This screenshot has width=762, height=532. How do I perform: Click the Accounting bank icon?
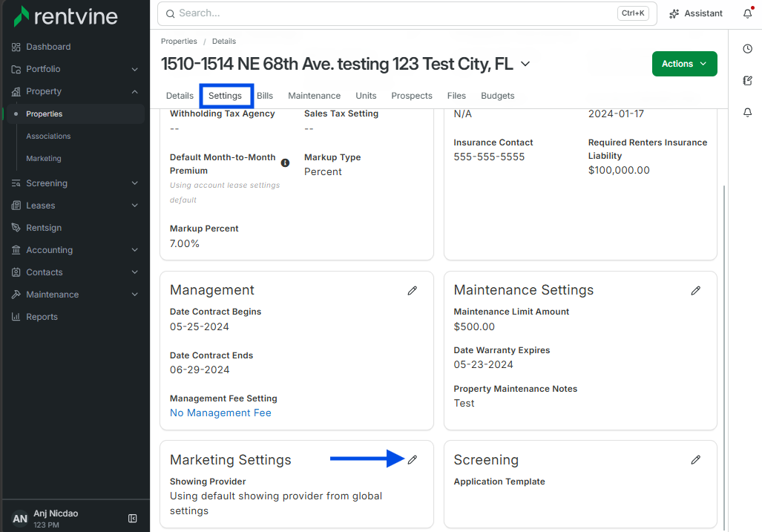(16, 250)
